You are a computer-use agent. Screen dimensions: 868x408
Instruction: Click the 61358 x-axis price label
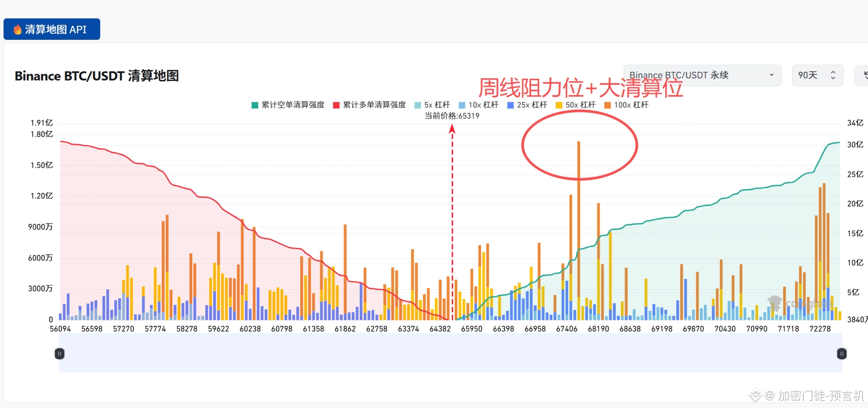(313, 329)
